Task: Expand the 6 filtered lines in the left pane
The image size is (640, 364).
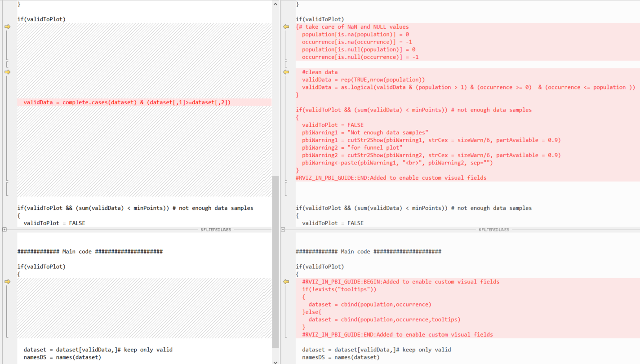Action: coord(4,230)
